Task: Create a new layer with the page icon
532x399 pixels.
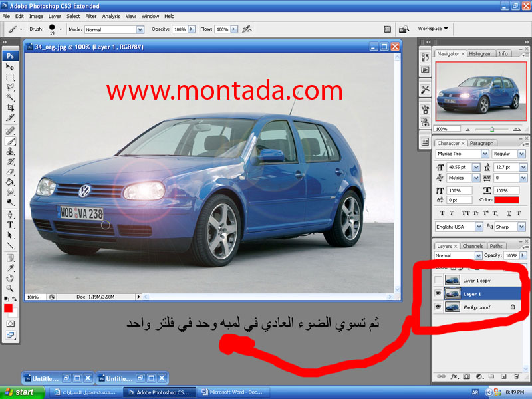Action: click(x=503, y=377)
